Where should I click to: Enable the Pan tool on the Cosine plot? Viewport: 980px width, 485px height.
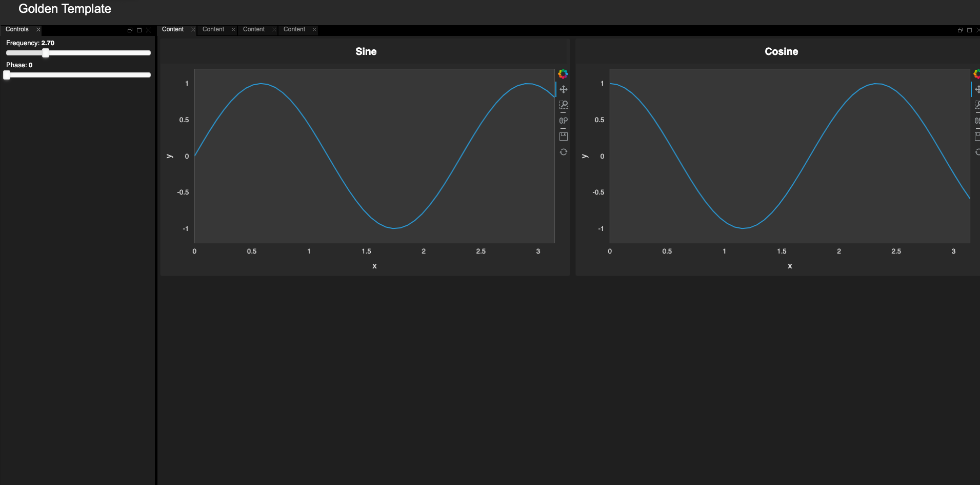pos(977,89)
